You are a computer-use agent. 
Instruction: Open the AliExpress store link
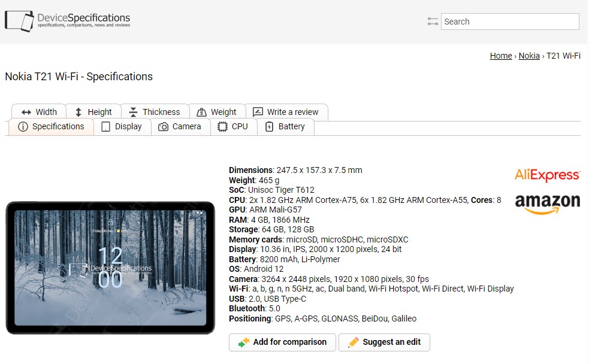coord(547,175)
